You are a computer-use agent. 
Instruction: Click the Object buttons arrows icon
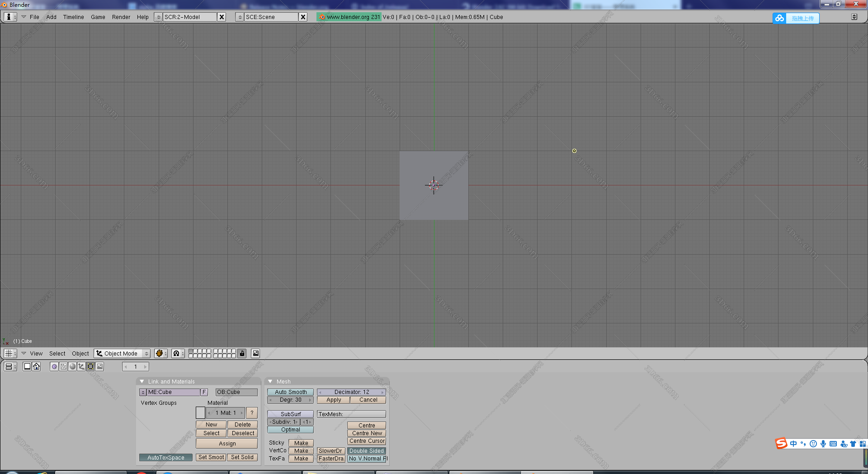[x=81, y=366]
